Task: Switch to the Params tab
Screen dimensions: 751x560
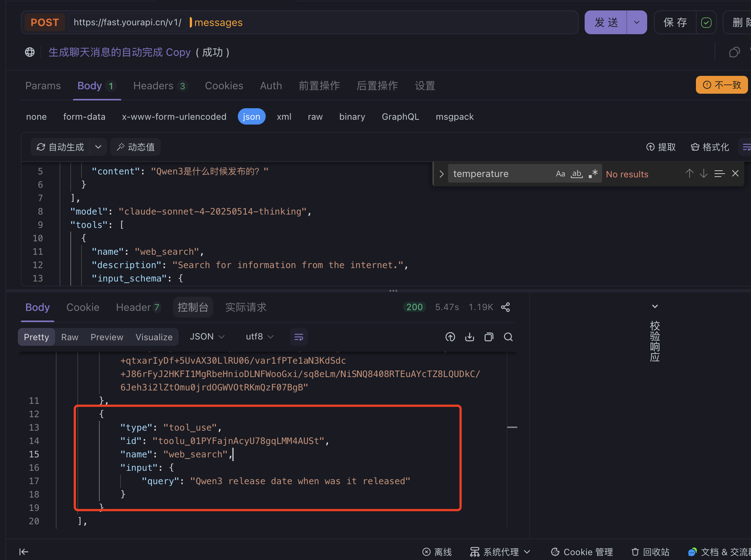Action: tap(43, 86)
